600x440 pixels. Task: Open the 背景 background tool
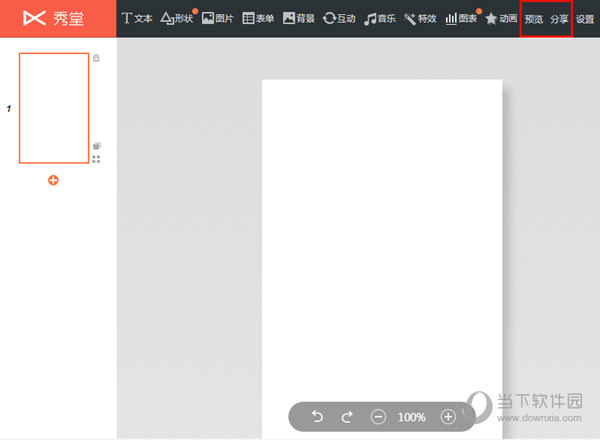click(x=299, y=18)
